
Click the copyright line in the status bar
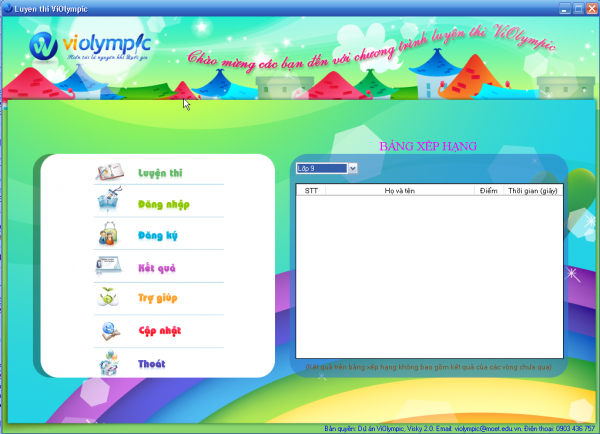(460, 429)
